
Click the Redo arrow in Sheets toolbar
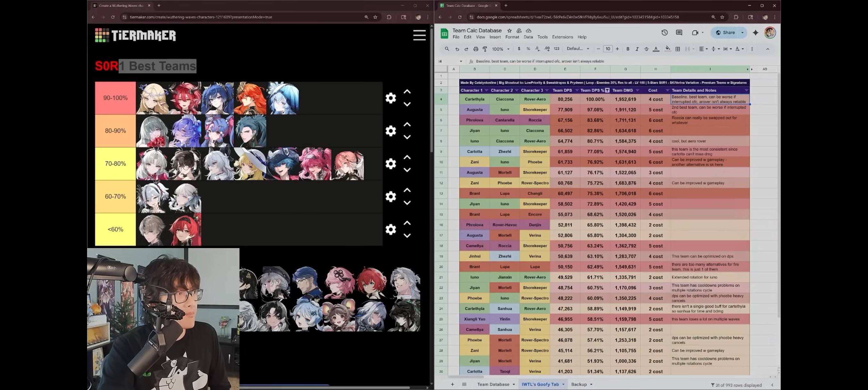466,49
